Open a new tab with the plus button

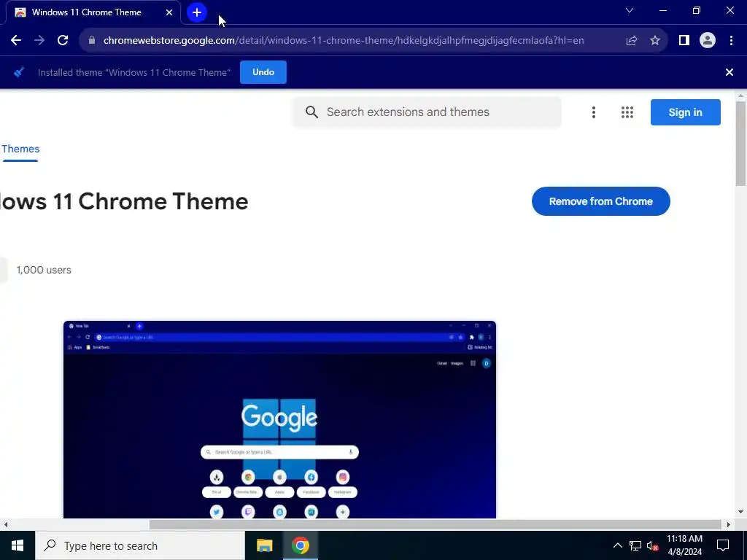pos(197,12)
